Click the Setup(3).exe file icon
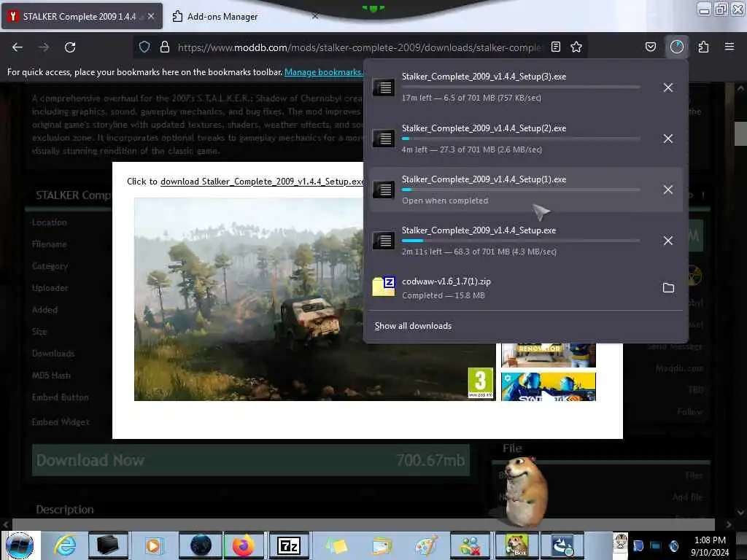 384,87
